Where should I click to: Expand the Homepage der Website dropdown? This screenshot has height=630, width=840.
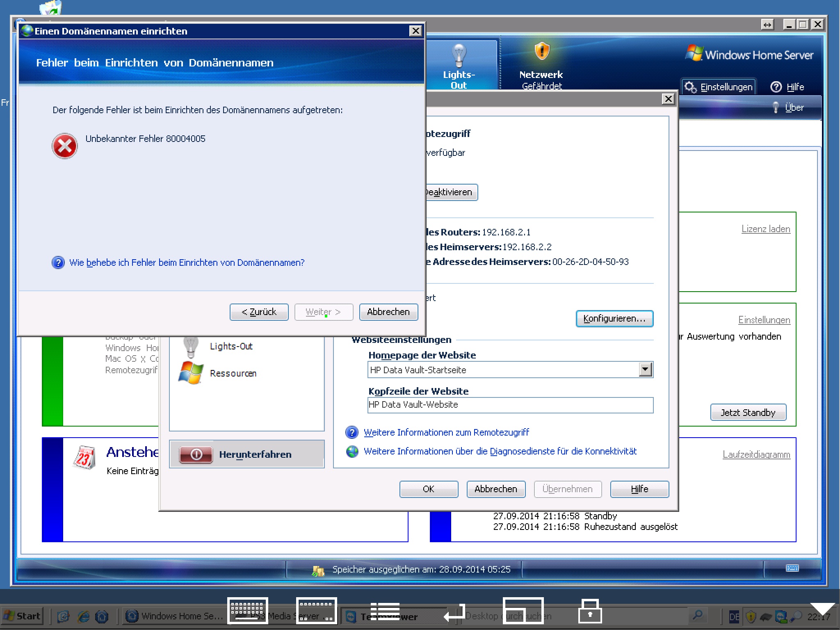click(645, 370)
